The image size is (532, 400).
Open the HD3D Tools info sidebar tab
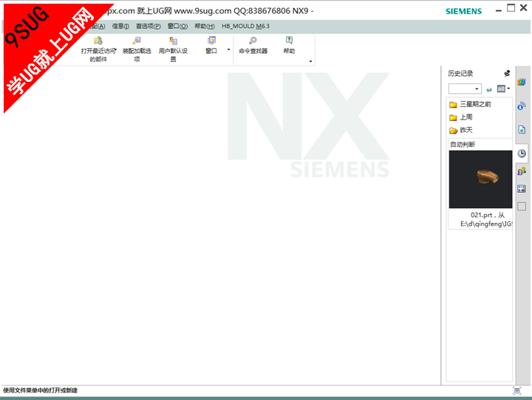pyautogui.click(x=522, y=106)
